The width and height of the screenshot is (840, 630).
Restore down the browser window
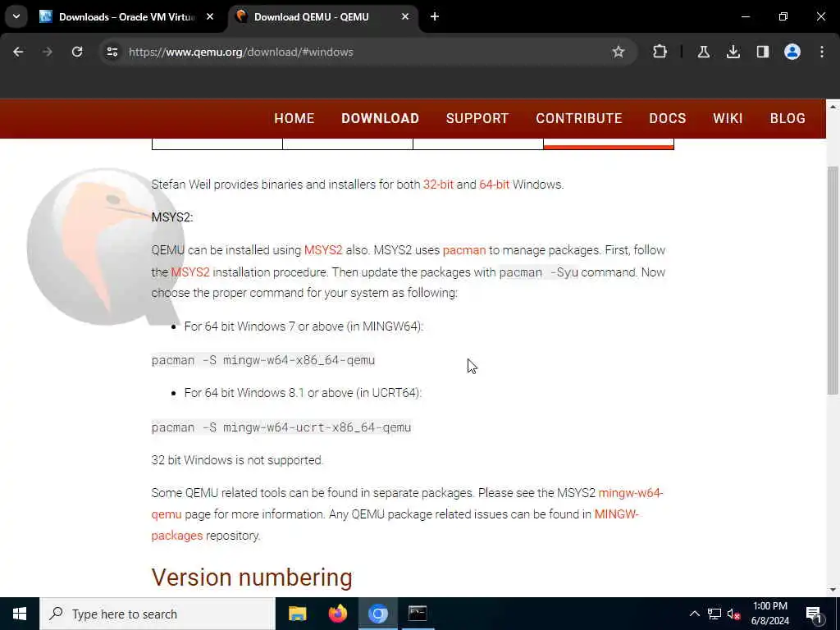click(783, 16)
